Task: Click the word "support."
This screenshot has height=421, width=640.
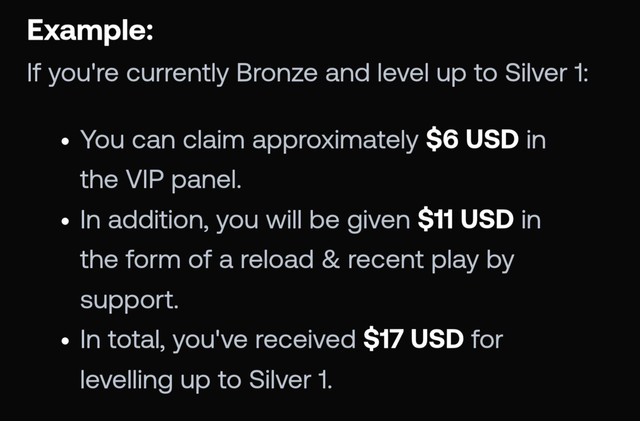Action: point(129,301)
